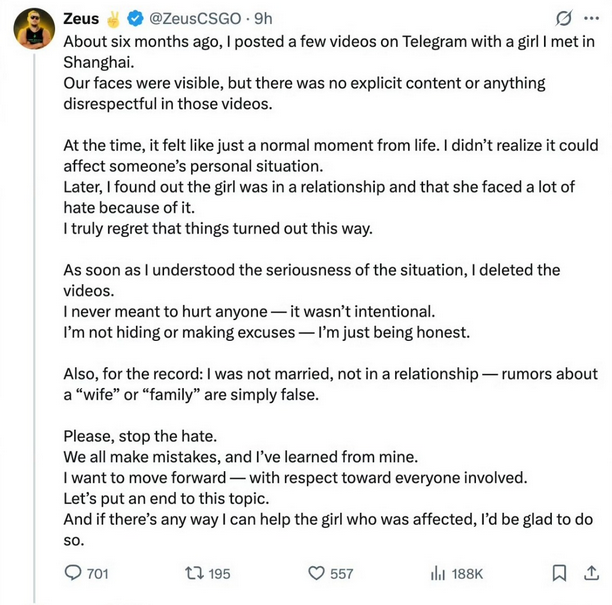Click the blue verified badge
Screen dimensions: 612x605
point(135,19)
